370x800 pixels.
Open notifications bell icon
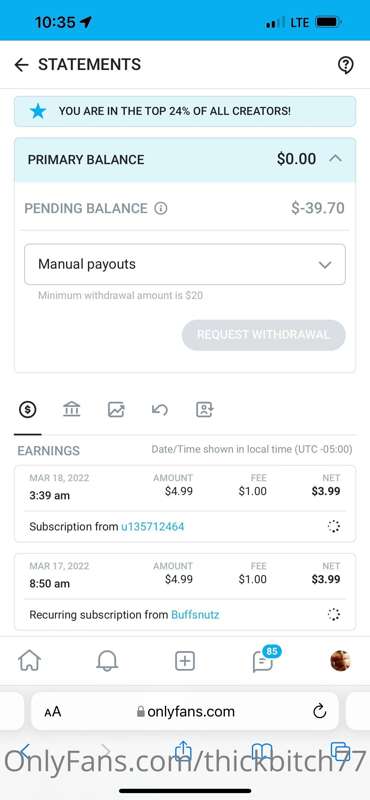point(107,661)
